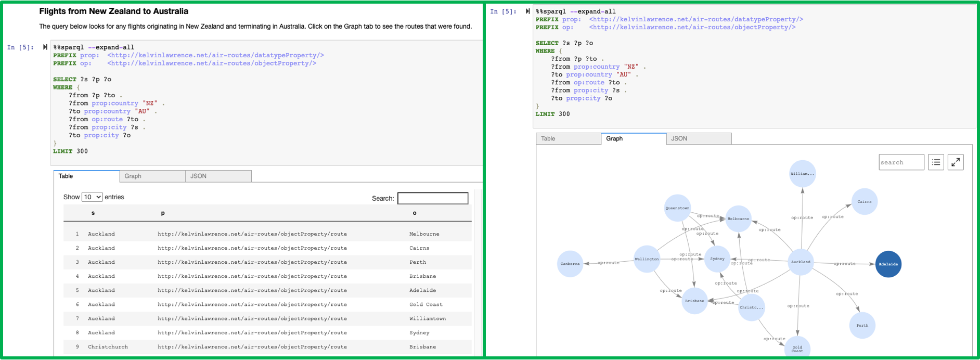The height and width of the screenshot is (360, 980).
Task: Click the graph details list icon
Action: (936, 162)
